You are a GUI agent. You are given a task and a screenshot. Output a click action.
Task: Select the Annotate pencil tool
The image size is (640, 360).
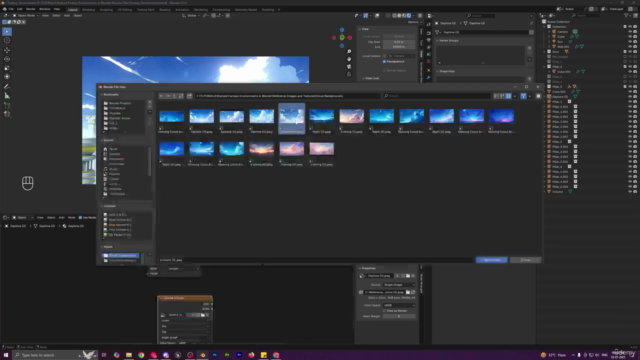[7, 86]
